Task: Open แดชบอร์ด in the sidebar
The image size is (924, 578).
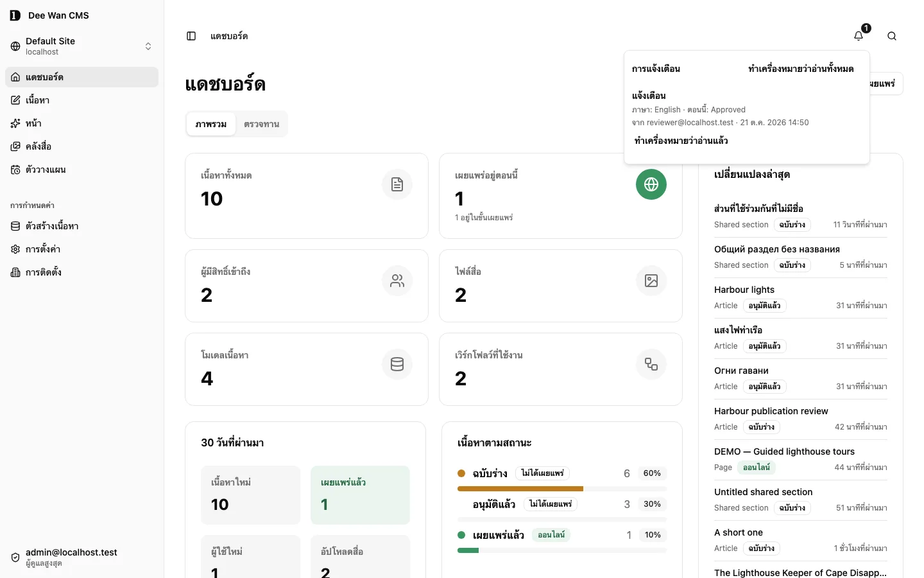Action: coord(82,77)
